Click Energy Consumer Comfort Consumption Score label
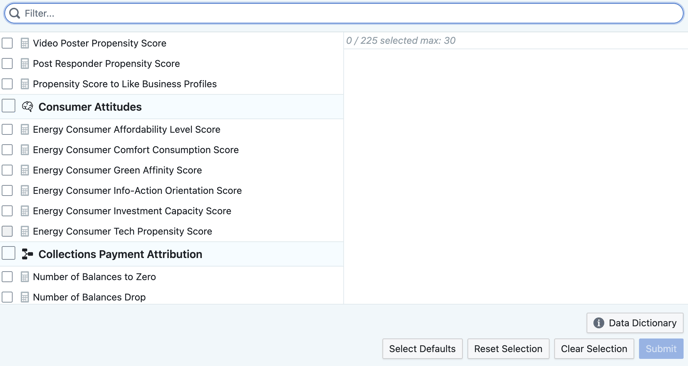The image size is (688, 366). pos(136,150)
